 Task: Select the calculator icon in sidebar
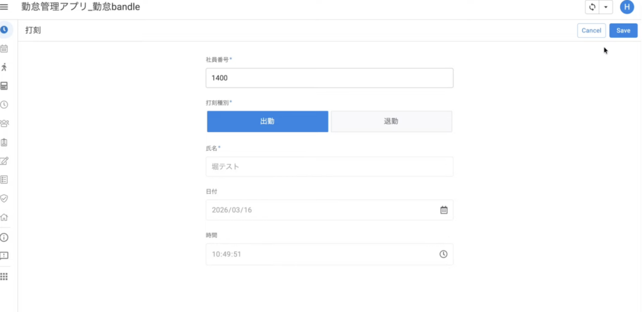4,86
